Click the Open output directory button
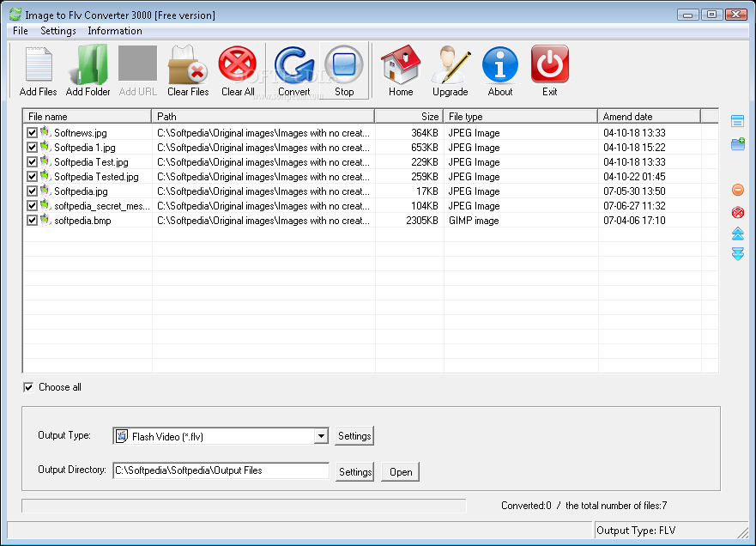The width and height of the screenshot is (756, 546). 401,471
